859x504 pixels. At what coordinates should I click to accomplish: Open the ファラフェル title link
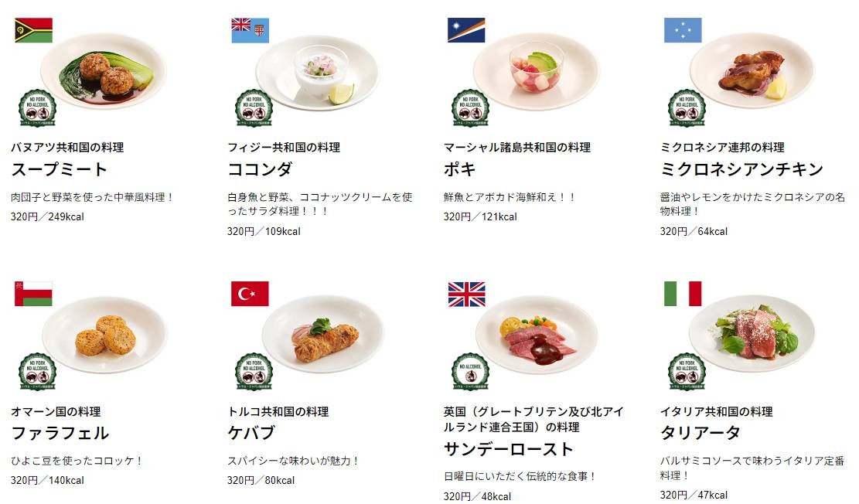coord(60,433)
